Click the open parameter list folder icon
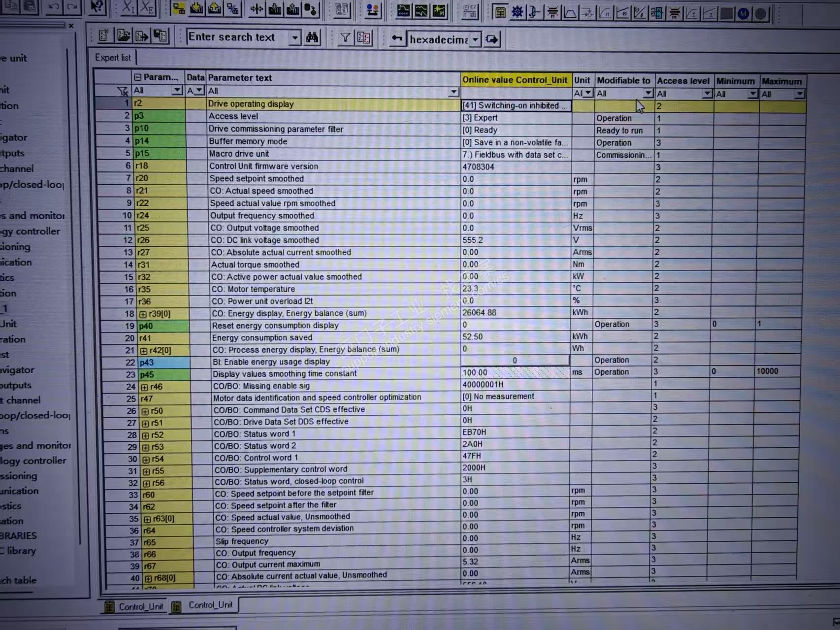 123,35
